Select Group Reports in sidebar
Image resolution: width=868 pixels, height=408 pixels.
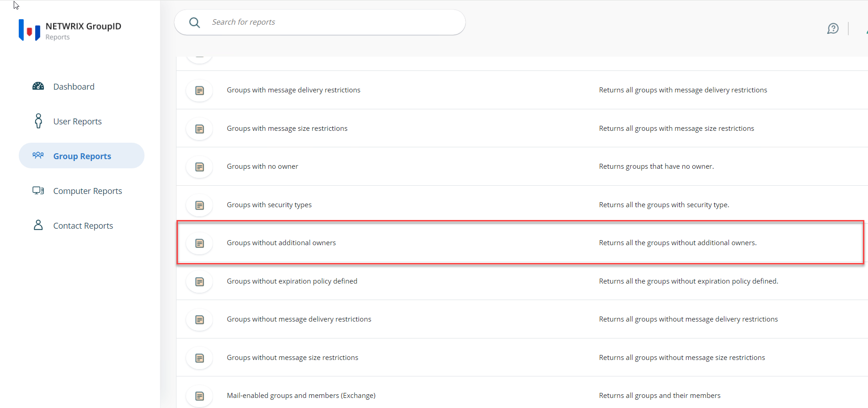tap(82, 156)
